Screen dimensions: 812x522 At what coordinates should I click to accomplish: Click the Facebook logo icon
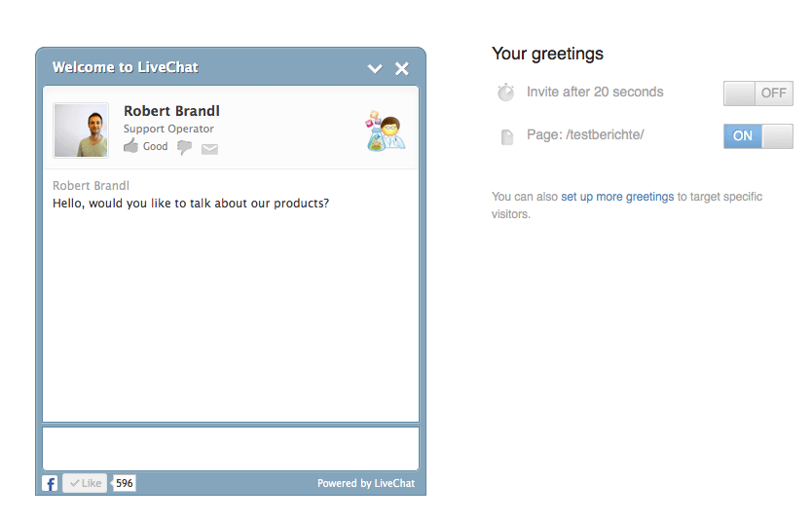(x=50, y=484)
